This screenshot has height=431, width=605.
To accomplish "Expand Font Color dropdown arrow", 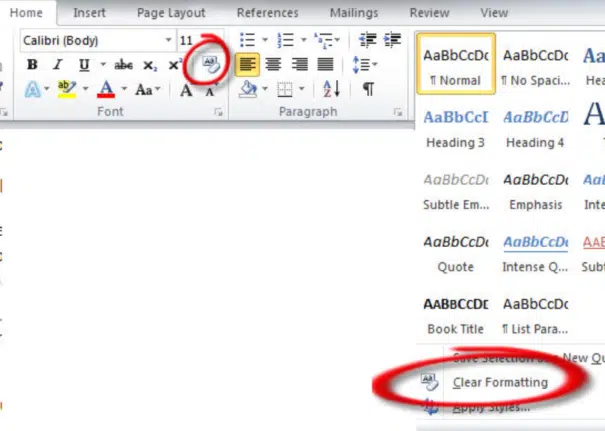I will click(124, 89).
